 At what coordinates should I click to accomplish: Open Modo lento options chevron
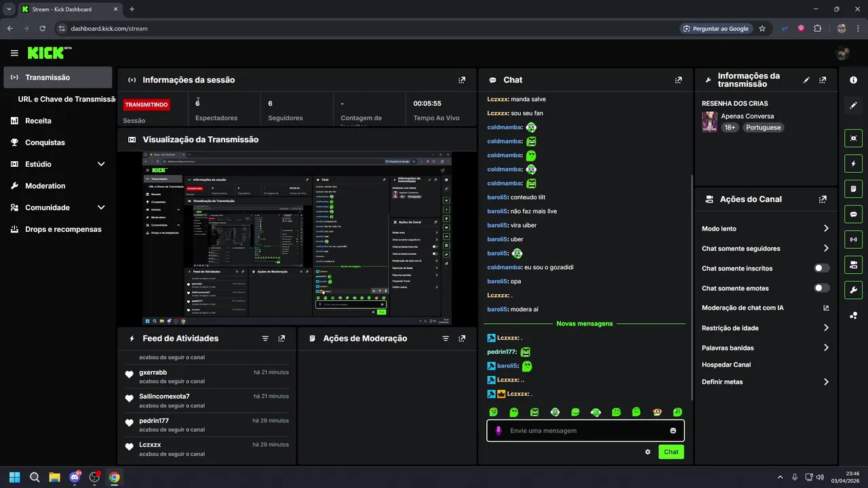tap(826, 228)
